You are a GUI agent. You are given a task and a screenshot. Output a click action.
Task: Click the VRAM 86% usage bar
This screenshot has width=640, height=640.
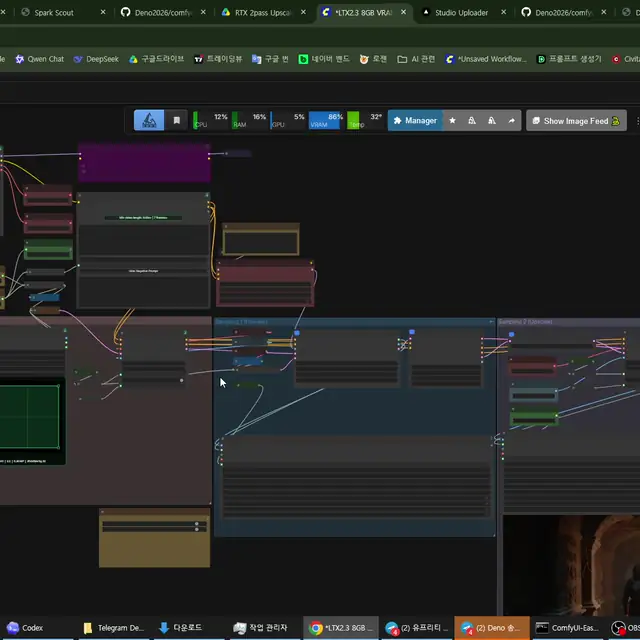326,120
